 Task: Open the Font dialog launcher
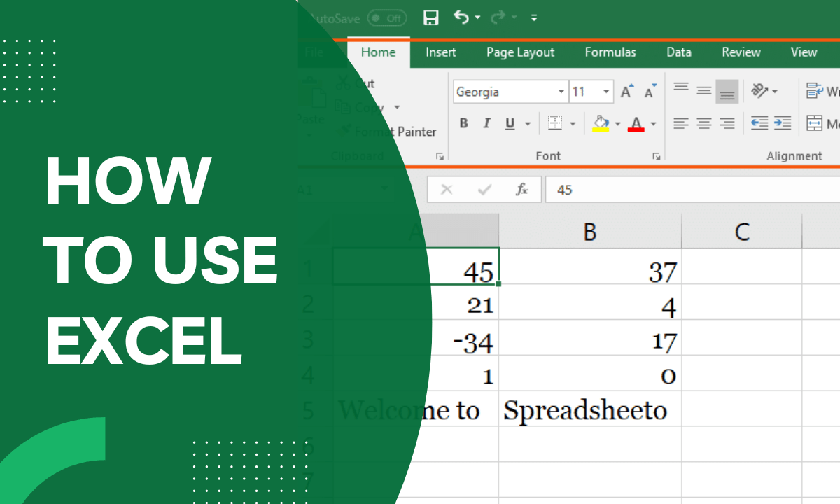click(x=657, y=156)
